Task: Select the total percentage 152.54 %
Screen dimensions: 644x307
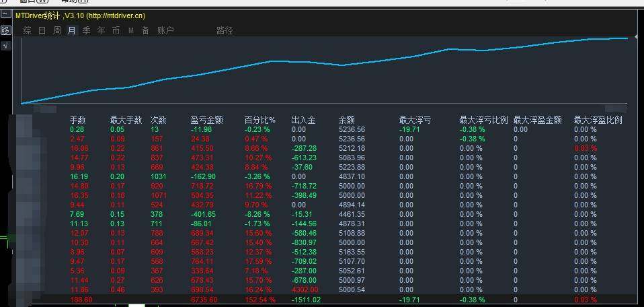Action: pyautogui.click(x=260, y=300)
